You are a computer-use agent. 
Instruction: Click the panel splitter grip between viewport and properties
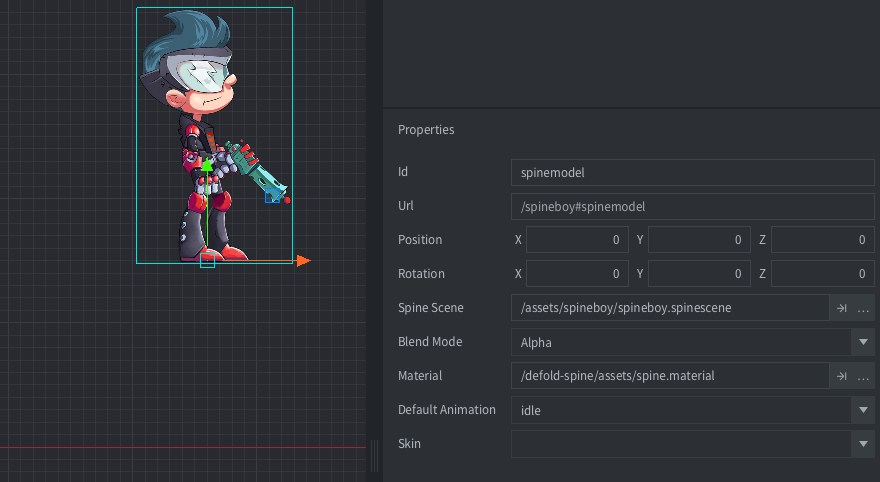374,456
